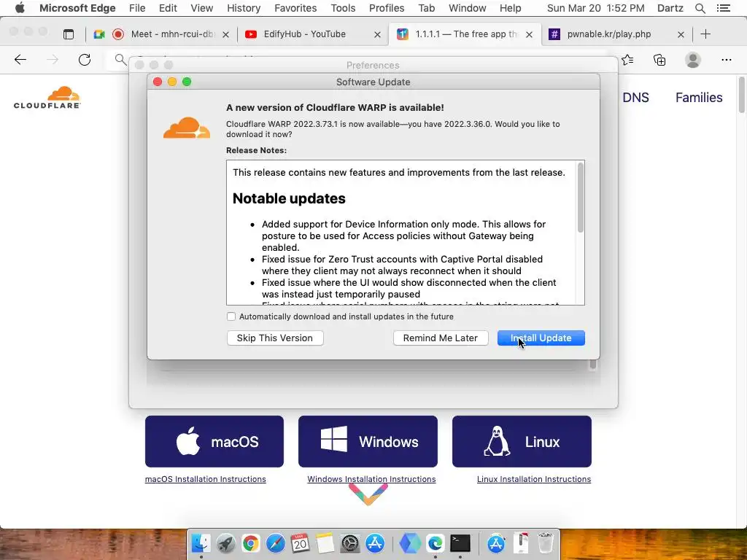The image size is (747, 560).
Task: Open the Favorites star-list icon
Action: click(628, 60)
